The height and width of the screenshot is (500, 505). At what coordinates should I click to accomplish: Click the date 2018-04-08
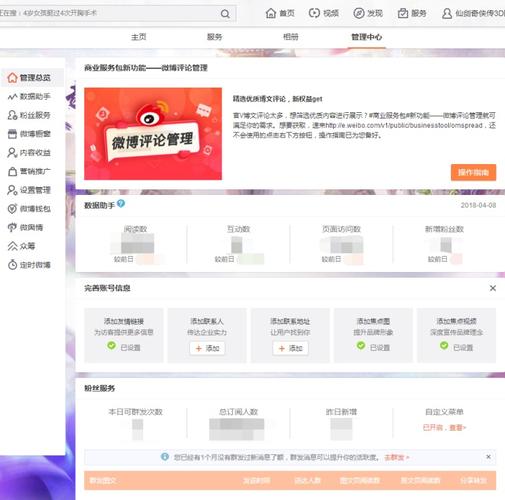click(478, 205)
